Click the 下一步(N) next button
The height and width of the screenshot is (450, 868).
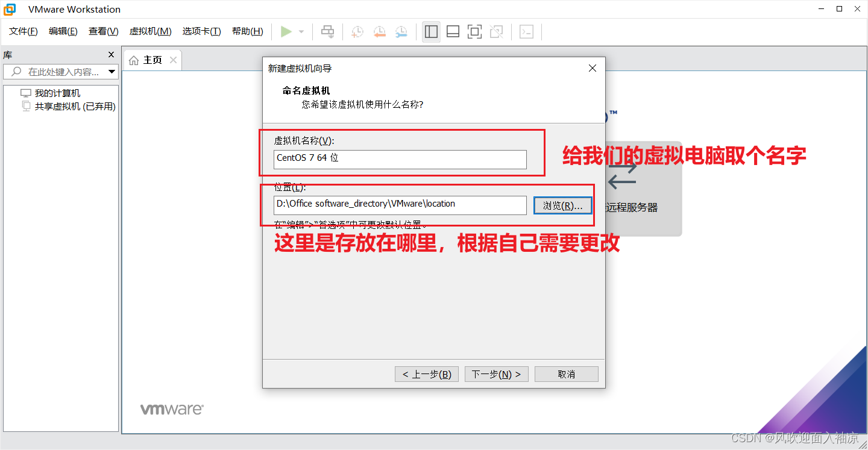497,374
